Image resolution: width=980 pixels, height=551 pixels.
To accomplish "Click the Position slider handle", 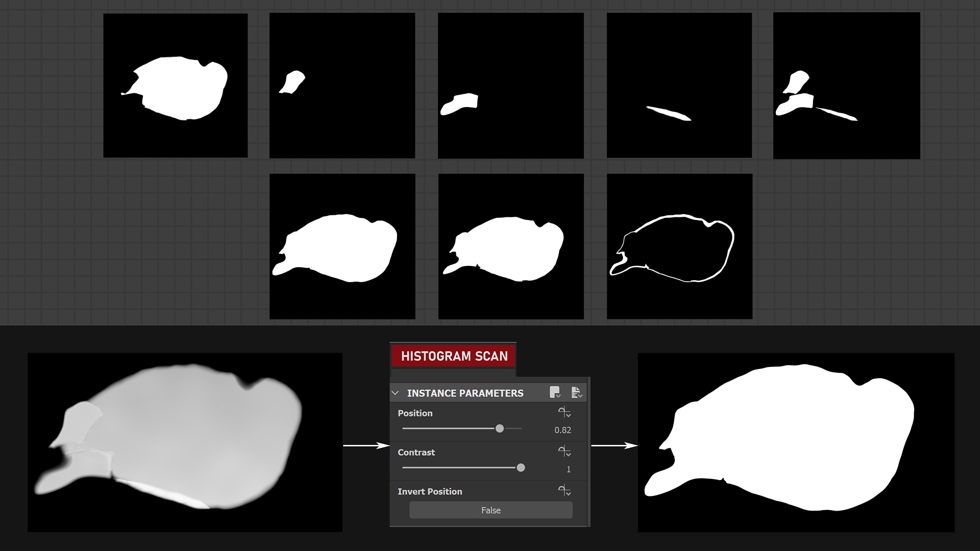I will tap(500, 429).
